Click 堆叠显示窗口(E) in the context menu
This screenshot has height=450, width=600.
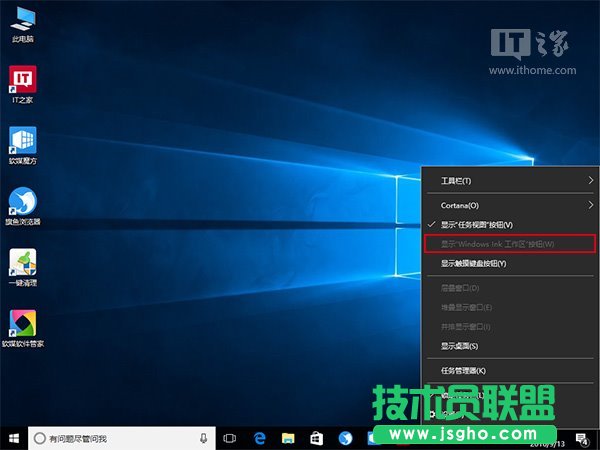pyautogui.click(x=510, y=307)
